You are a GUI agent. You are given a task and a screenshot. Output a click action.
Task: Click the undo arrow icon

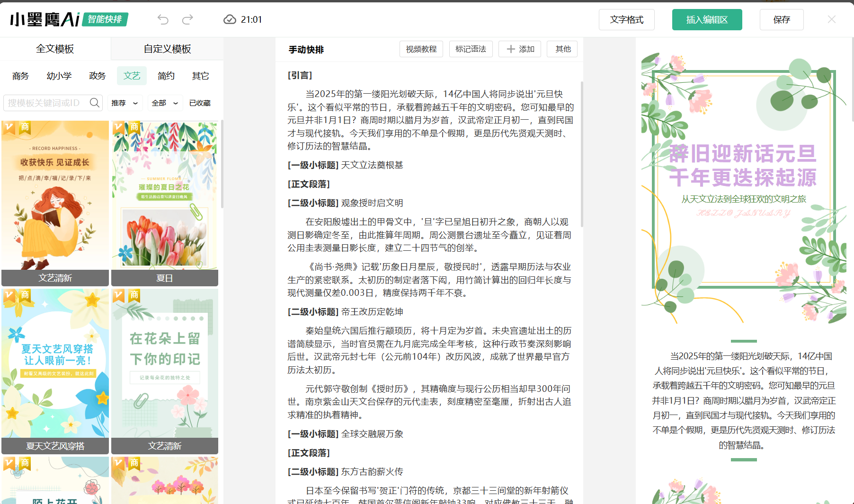(x=163, y=19)
